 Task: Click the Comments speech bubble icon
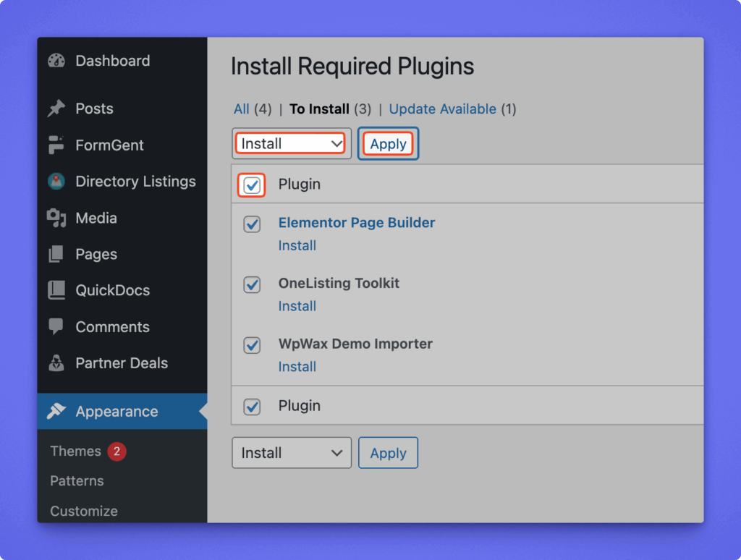click(56, 327)
